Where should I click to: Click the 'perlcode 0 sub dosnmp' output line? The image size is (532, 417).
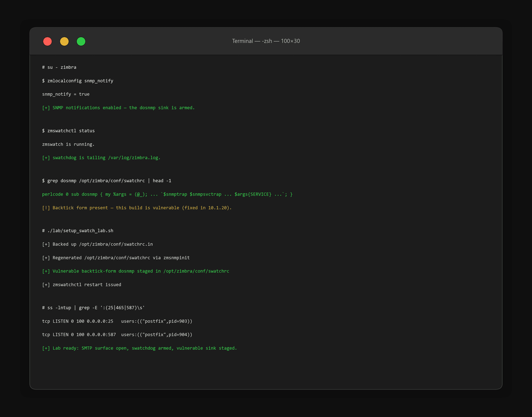click(x=167, y=194)
